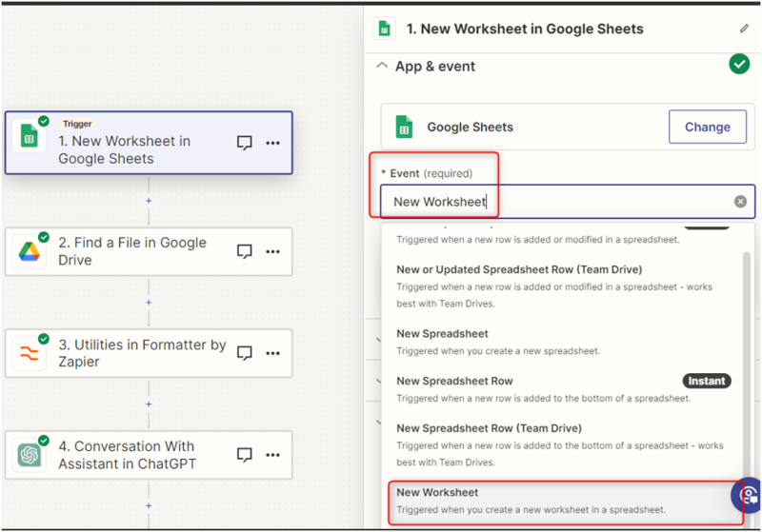Clear the Event field with the X icon
This screenshot has height=532, width=762.
click(x=740, y=202)
